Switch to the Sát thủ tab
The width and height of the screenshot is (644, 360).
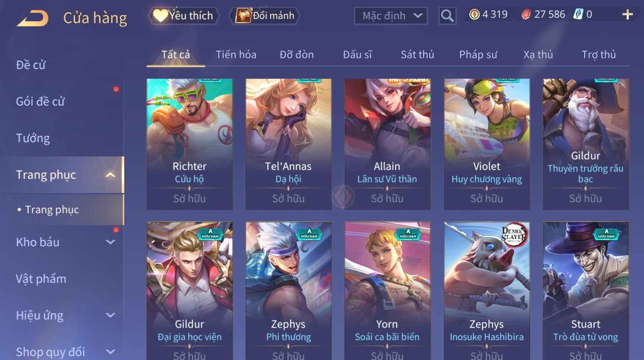[417, 54]
